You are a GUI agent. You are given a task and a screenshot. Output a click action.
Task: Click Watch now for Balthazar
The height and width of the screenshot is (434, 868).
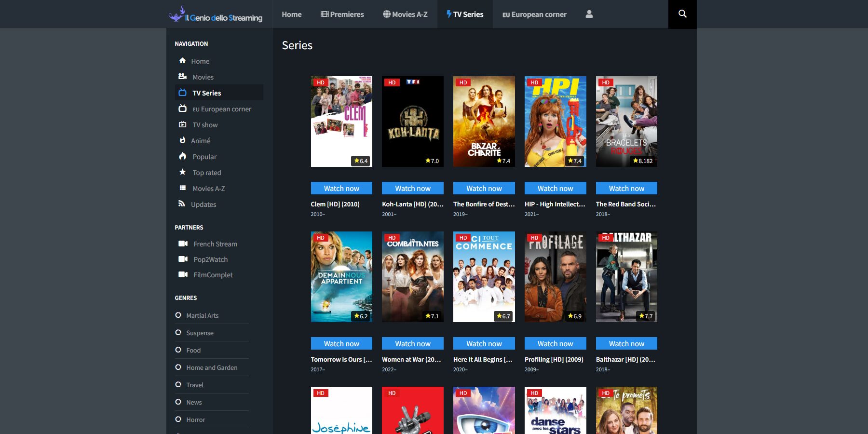tap(626, 343)
